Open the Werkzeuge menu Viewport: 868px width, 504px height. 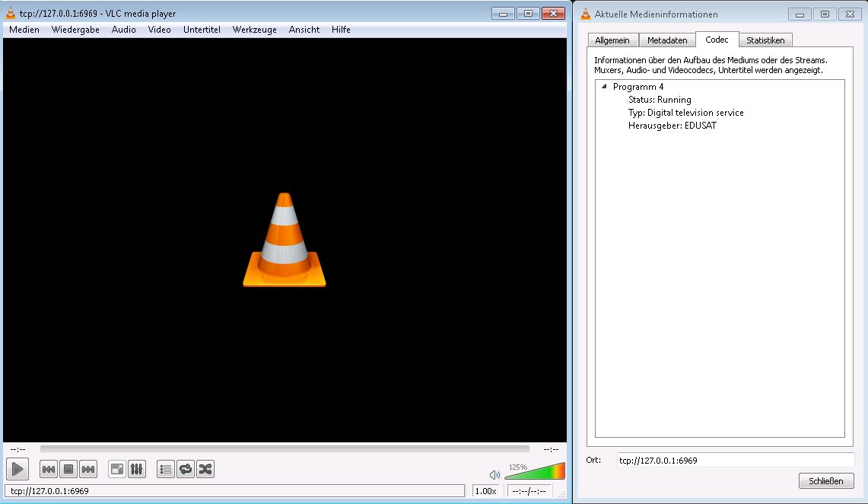click(255, 30)
